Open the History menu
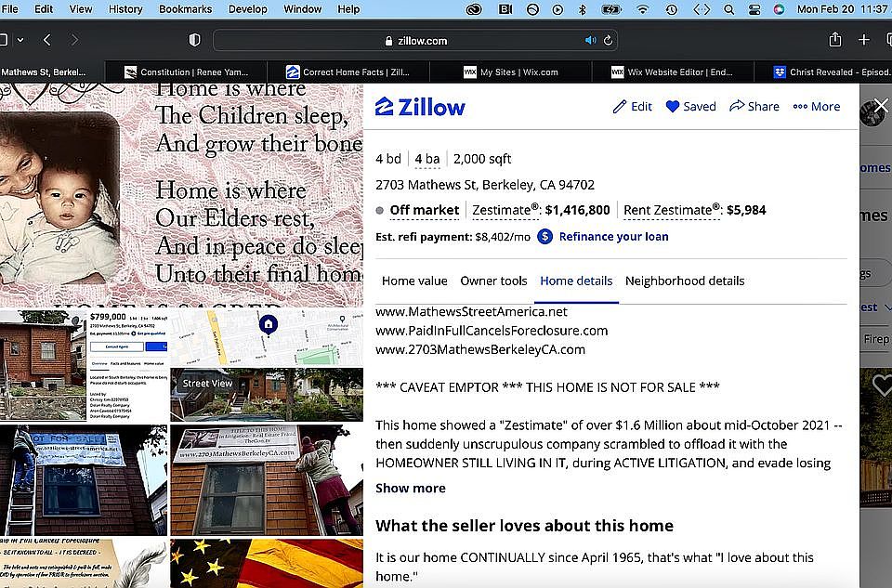 pos(125,9)
